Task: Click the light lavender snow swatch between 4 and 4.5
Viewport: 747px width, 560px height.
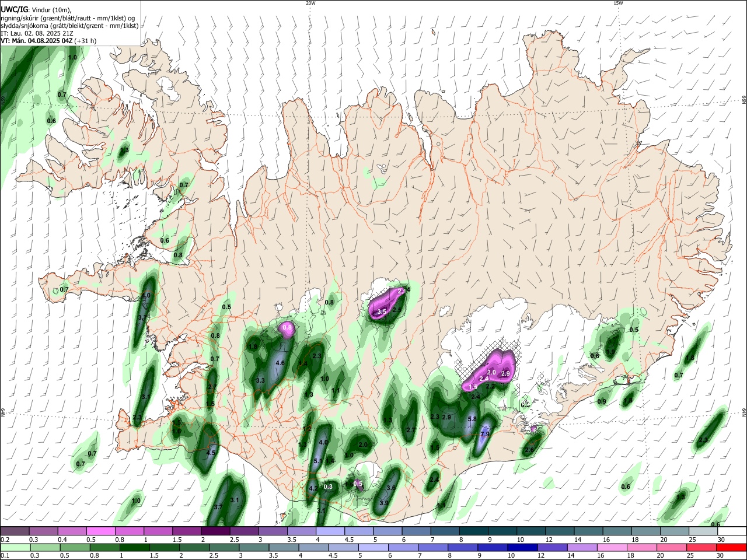Action: [330, 531]
